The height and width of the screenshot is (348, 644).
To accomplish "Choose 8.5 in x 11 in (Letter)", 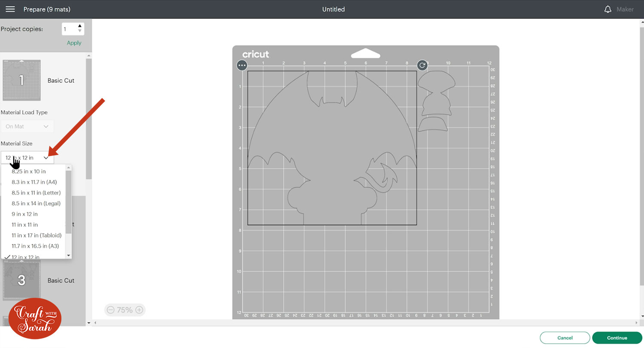I will coord(36,193).
